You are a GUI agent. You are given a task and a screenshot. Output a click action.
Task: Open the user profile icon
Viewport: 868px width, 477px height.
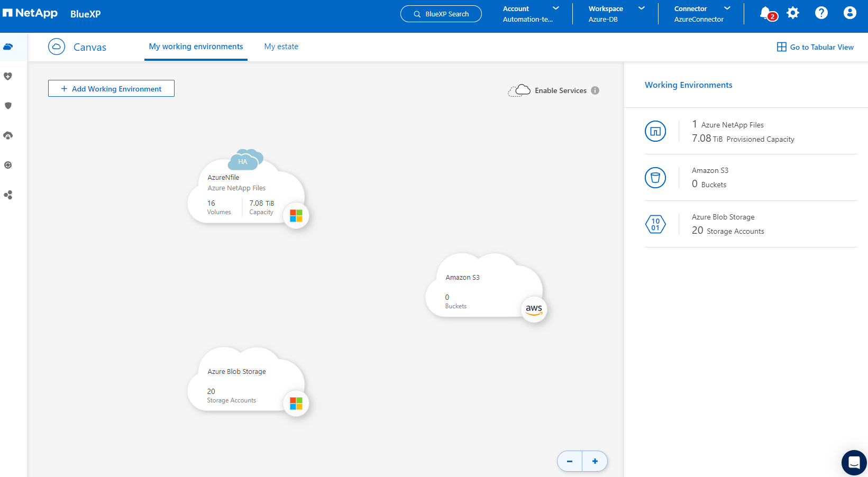(x=849, y=13)
